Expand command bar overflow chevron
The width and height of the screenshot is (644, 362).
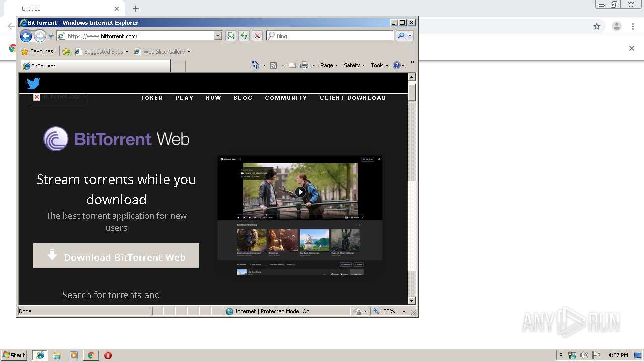coord(412,62)
